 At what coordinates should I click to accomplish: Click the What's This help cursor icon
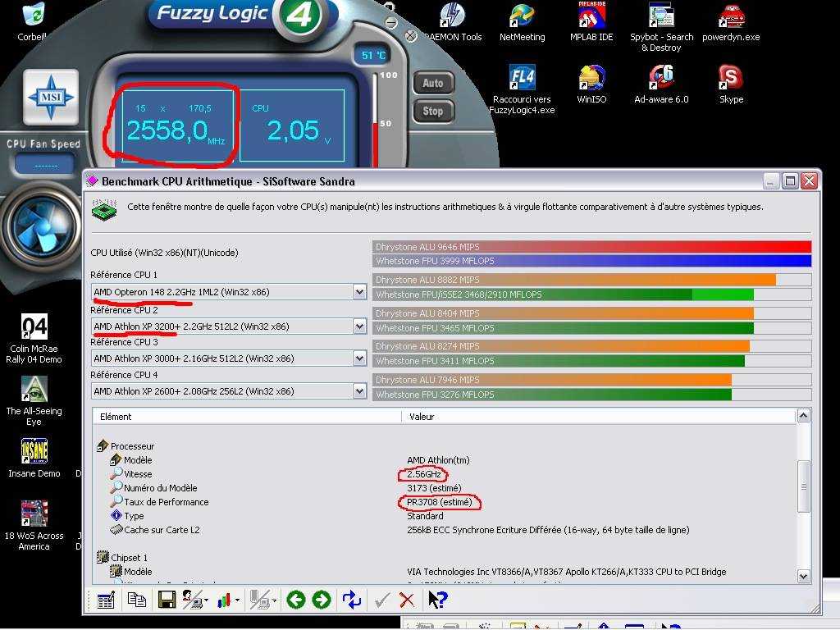(x=438, y=600)
